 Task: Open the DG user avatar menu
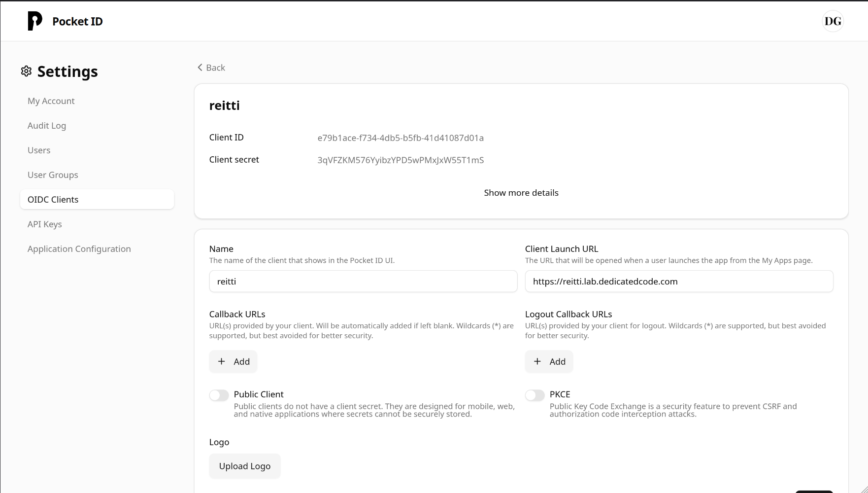(x=833, y=21)
